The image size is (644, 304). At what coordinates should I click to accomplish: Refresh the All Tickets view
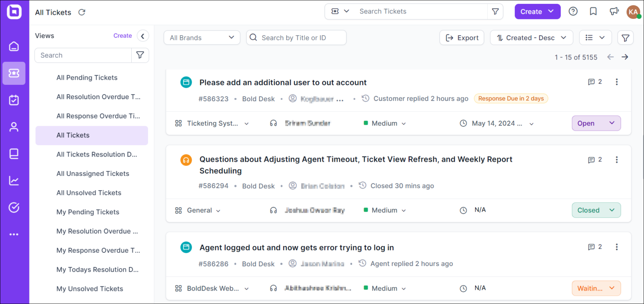coord(82,12)
